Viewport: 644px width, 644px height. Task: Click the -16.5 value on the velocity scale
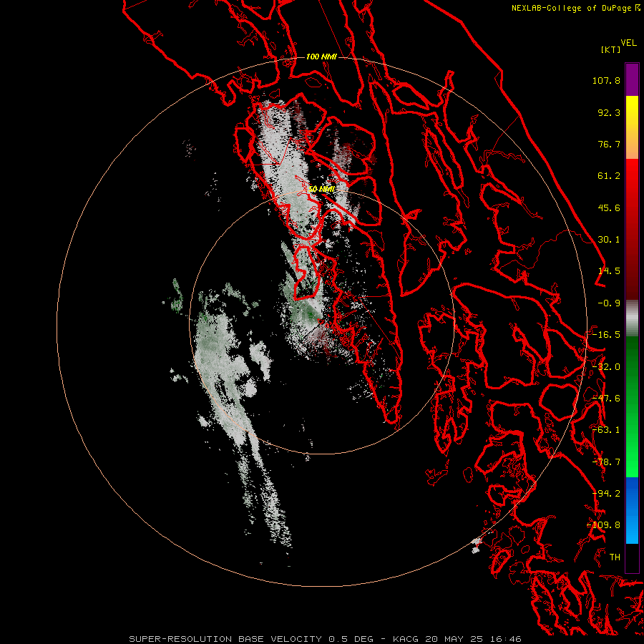click(606, 335)
